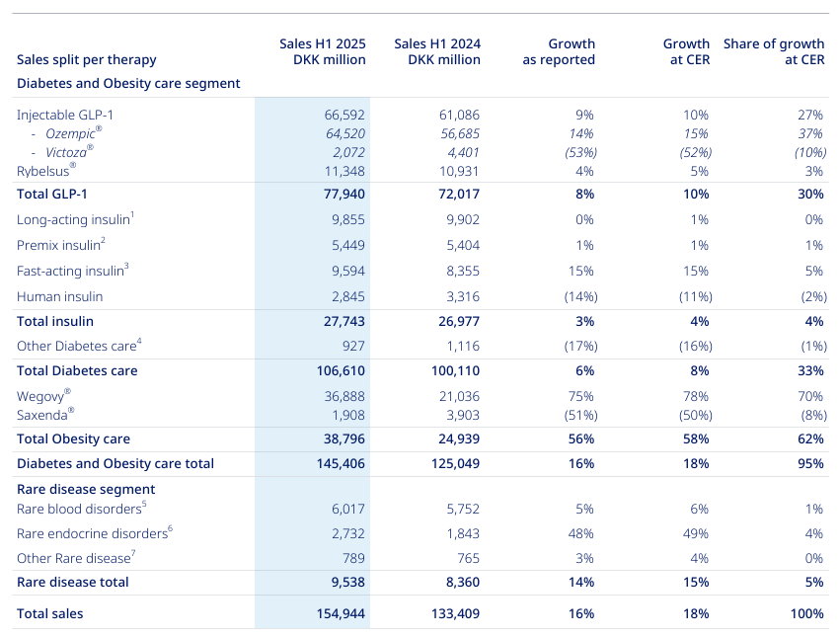Select the Share of growth at CER header
Image resolution: width=840 pixels, height=637 pixels.
(x=774, y=51)
